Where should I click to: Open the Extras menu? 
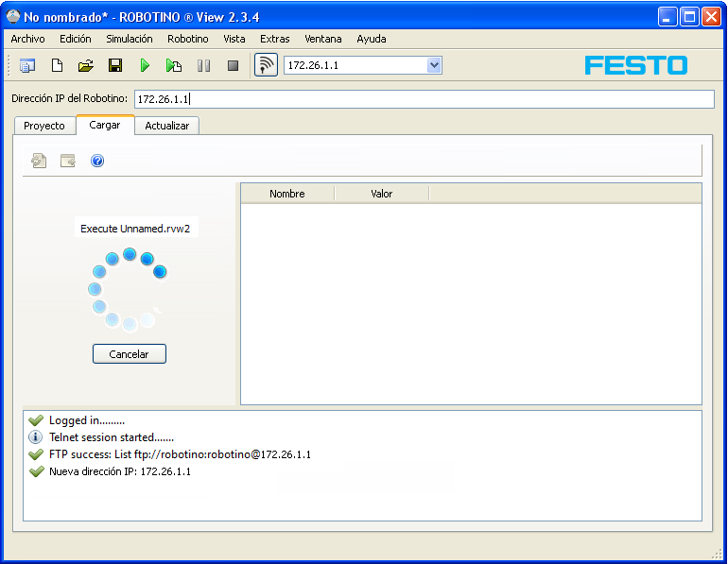pos(274,39)
